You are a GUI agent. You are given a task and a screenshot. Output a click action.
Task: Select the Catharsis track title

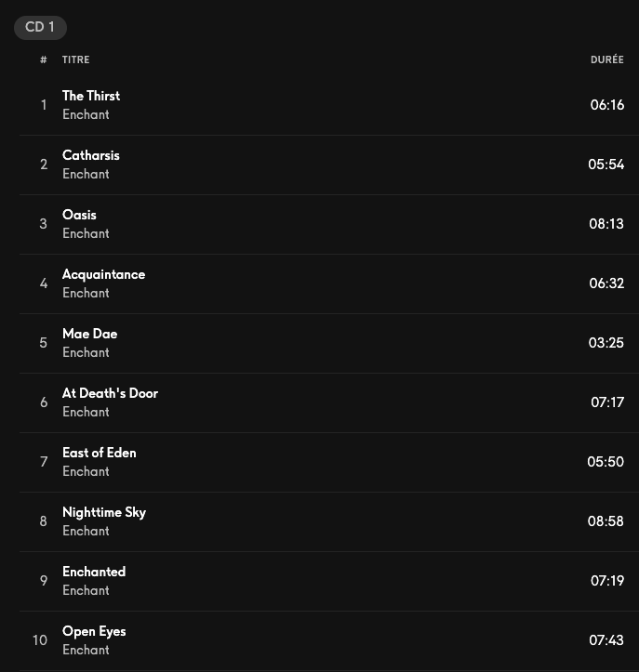click(x=91, y=155)
